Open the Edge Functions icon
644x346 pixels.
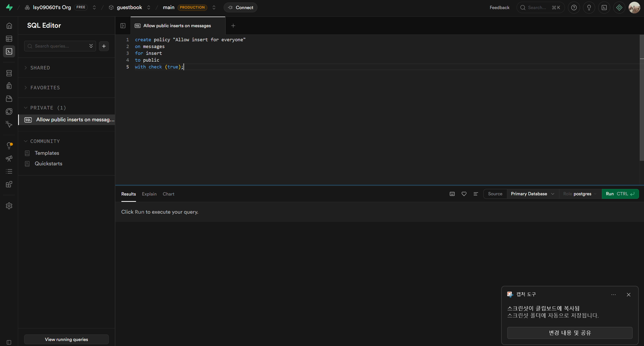pyautogui.click(x=9, y=111)
